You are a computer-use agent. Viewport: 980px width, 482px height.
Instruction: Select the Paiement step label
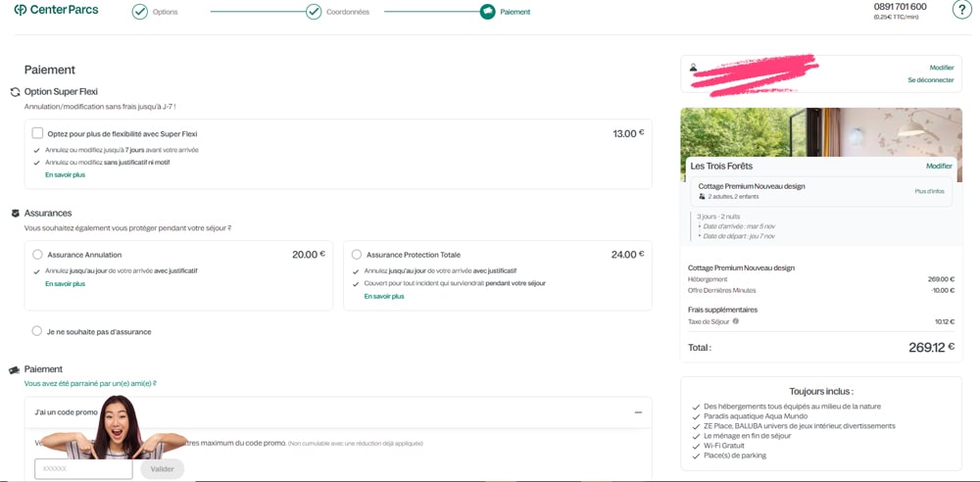tap(515, 12)
